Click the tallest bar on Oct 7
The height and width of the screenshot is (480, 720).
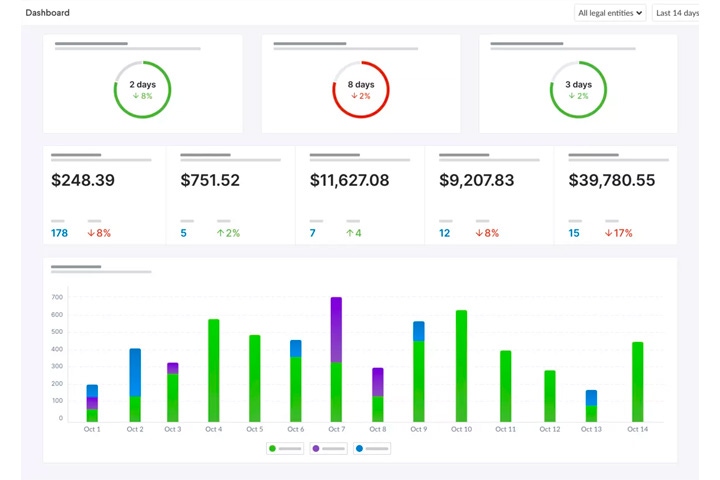point(336,359)
